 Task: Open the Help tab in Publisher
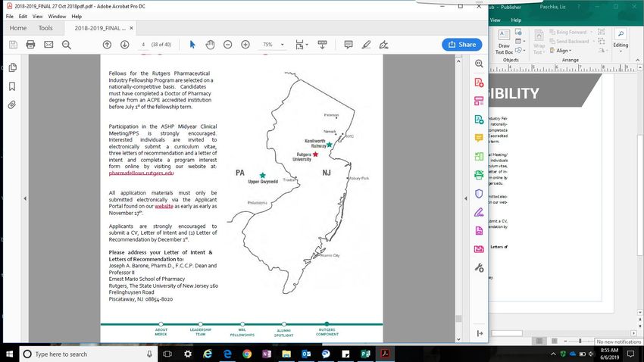pyautogui.click(x=516, y=20)
